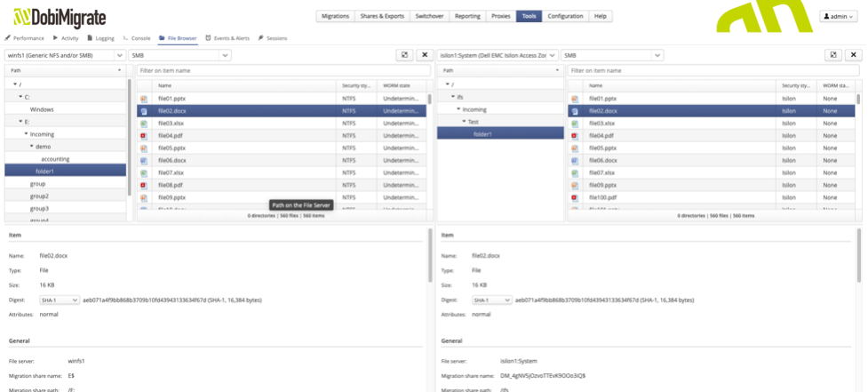The height and width of the screenshot is (392, 868).
Task: Open the SHA-1 digest dropdown on left
Action: click(60, 300)
